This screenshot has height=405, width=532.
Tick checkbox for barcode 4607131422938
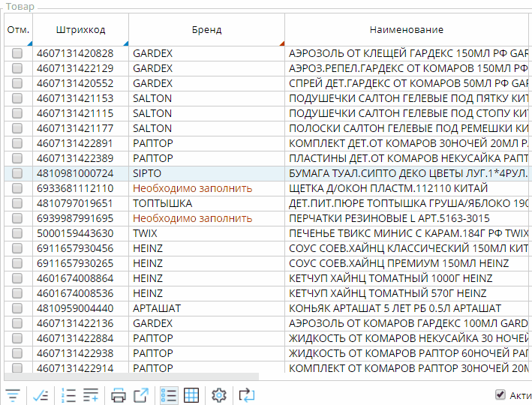[x=17, y=353]
